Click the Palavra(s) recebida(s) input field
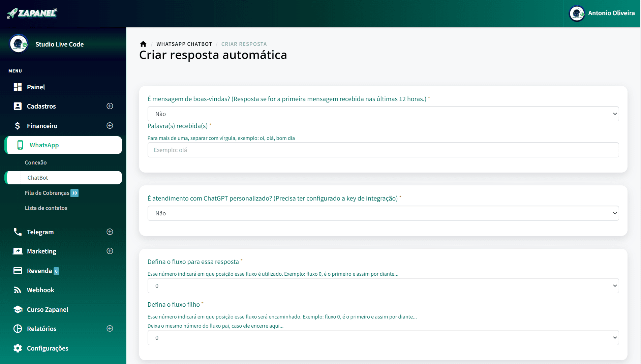641x364 pixels. pos(383,150)
